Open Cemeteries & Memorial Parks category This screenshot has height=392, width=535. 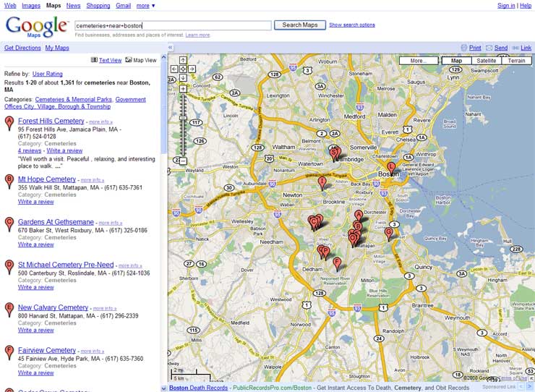pos(73,99)
